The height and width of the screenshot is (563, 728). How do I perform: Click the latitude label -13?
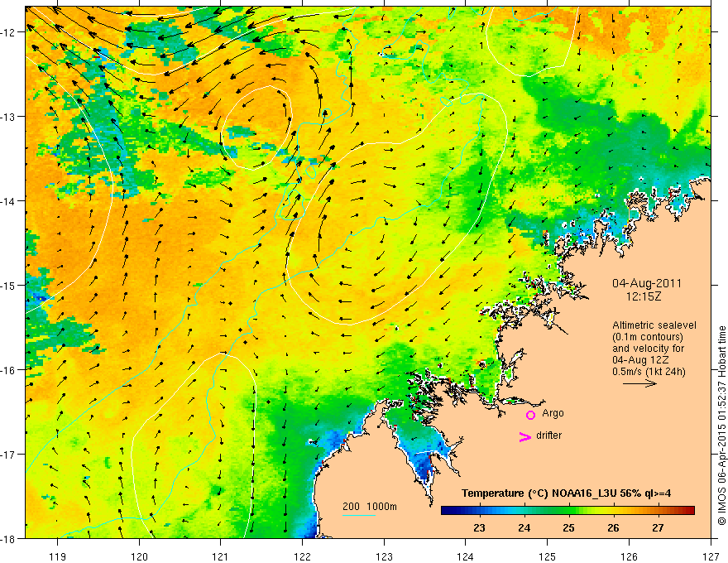9,117
